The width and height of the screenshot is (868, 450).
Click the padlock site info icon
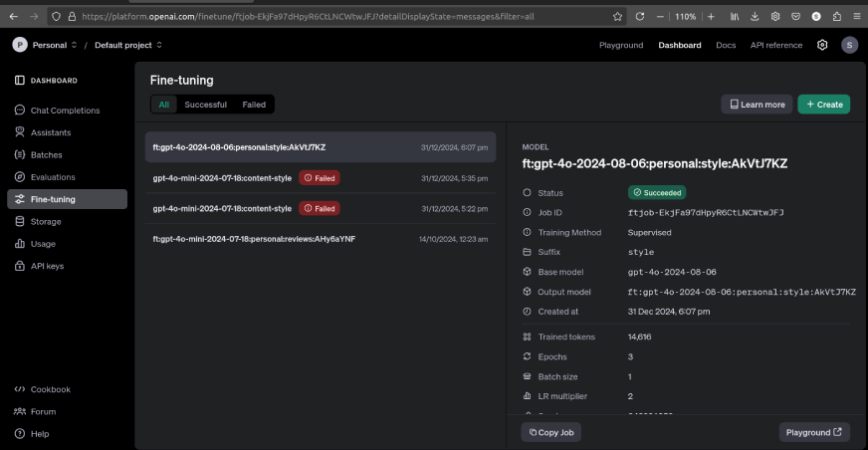[x=72, y=17]
